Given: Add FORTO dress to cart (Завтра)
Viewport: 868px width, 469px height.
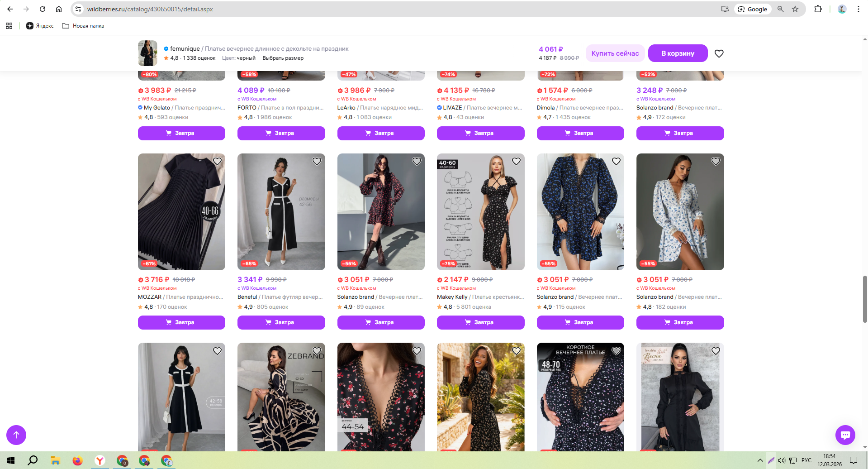Looking at the screenshot, I should 281,133.
